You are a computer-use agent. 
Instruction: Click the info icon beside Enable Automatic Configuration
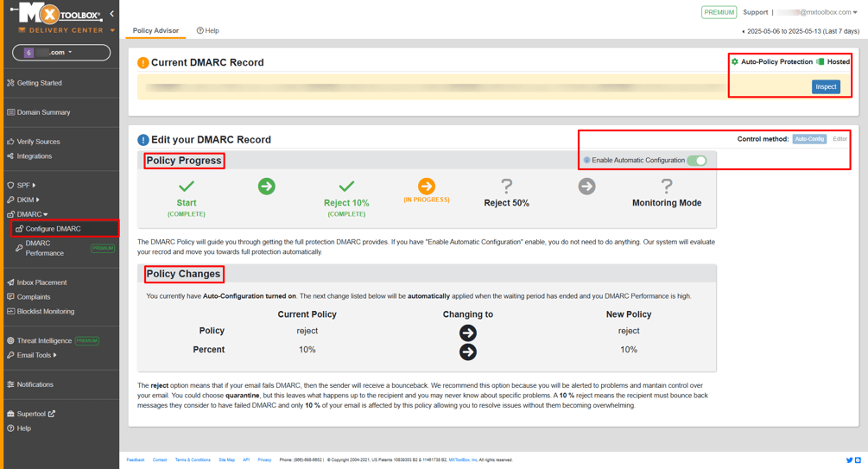586,161
